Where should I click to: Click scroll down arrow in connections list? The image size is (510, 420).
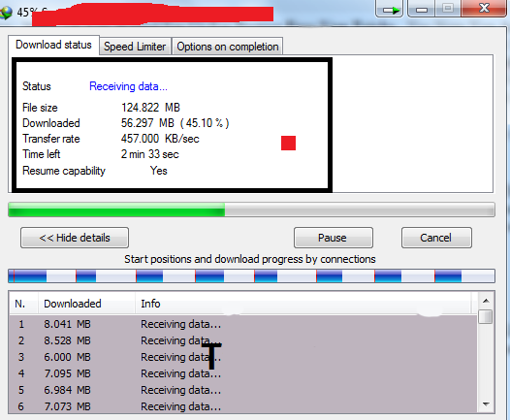(486, 404)
